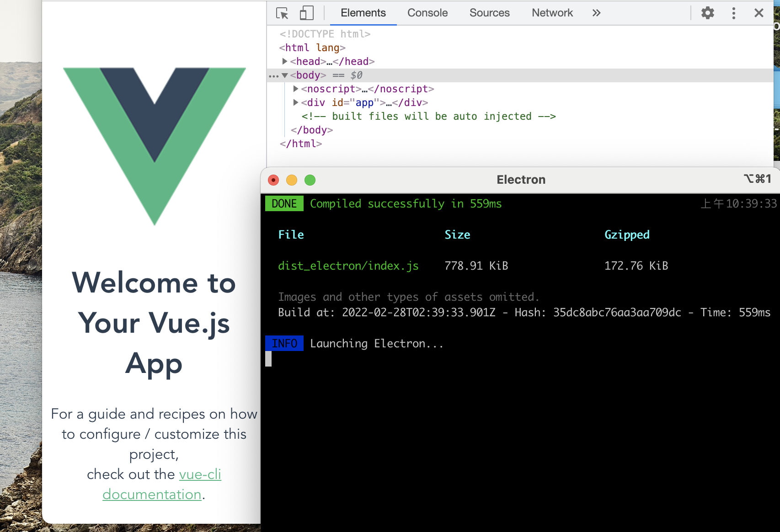Click the Launching Electron... message
This screenshot has width=780, height=532.
(377, 343)
